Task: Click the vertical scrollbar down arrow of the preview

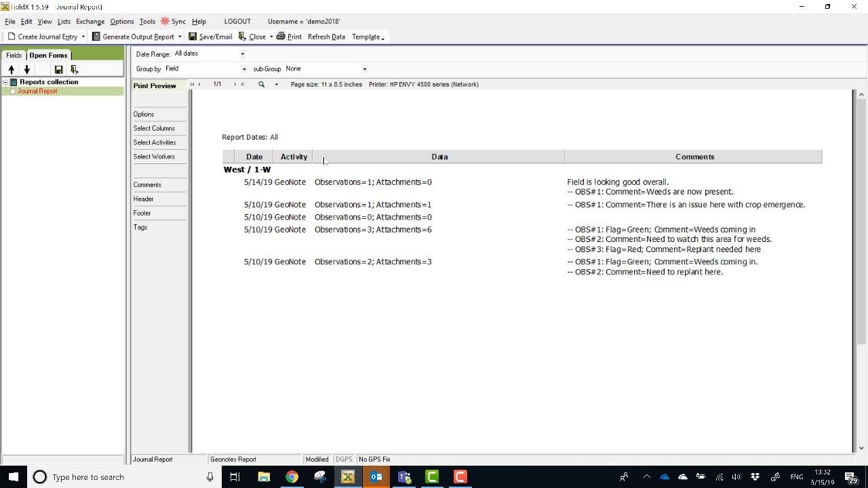Action: click(861, 448)
